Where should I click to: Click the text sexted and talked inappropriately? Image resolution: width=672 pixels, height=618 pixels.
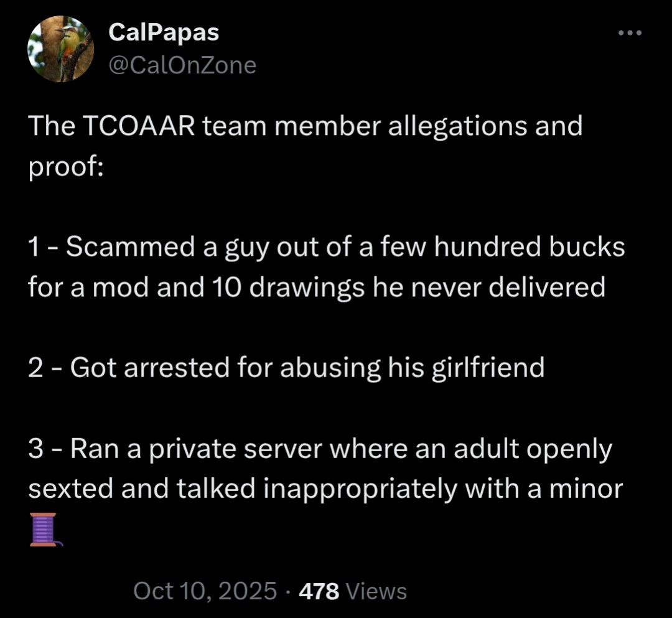coord(243,489)
